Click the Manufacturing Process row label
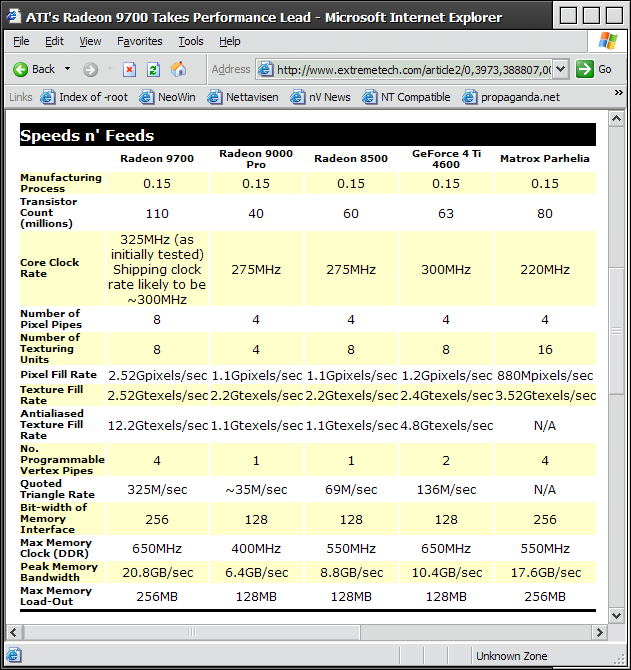Viewport: 631px width, 670px height. (x=61, y=183)
